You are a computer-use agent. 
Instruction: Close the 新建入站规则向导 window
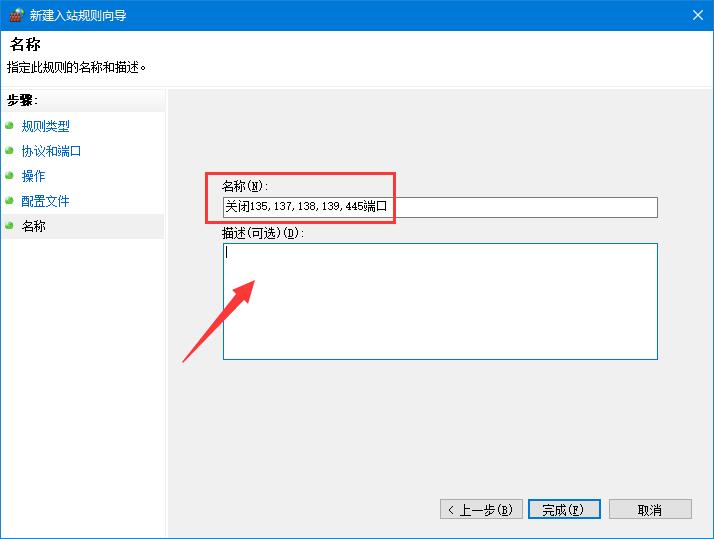698,15
